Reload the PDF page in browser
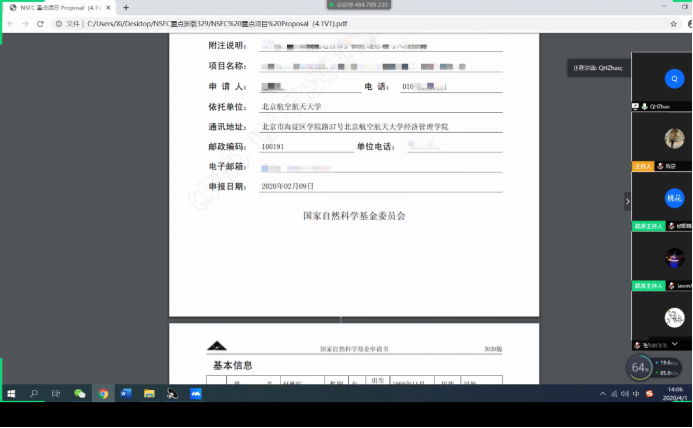The image size is (693, 428). 41,23
